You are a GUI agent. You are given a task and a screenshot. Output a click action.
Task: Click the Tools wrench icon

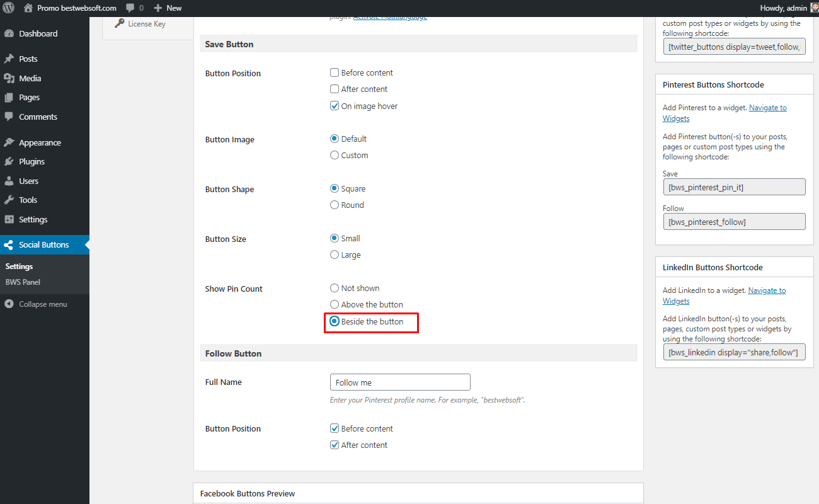pyautogui.click(x=9, y=200)
